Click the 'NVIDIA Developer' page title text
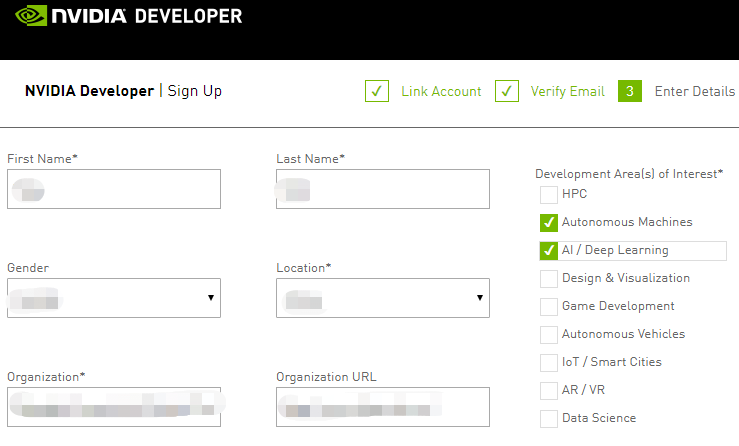The width and height of the screenshot is (739, 446). point(90,91)
